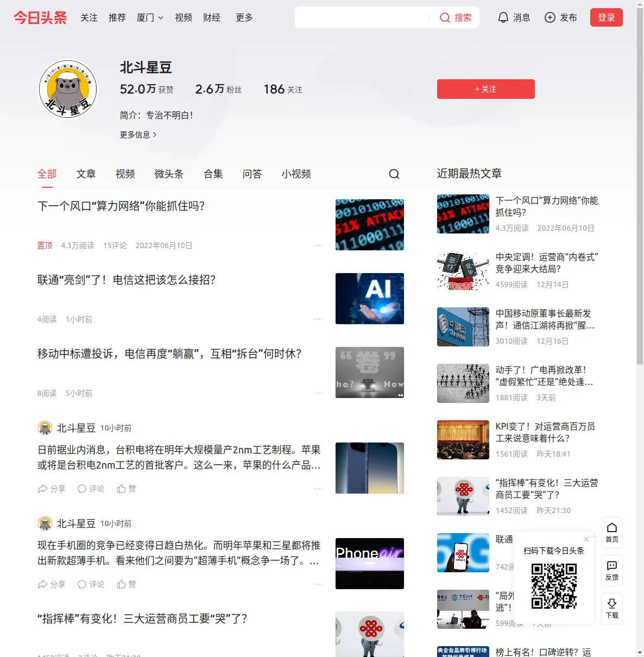Open feed article 下一个风口“算力网络”你能抓住吗？
Viewport: 644px width, 657px height.
tap(121, 206)
